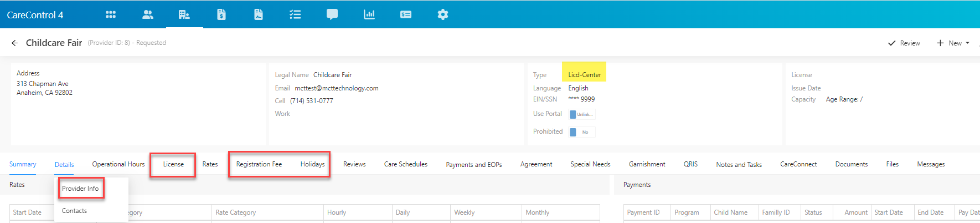Screen dimensions: 980x223
Task: Expand the Details tab menu
Action: 64,165
